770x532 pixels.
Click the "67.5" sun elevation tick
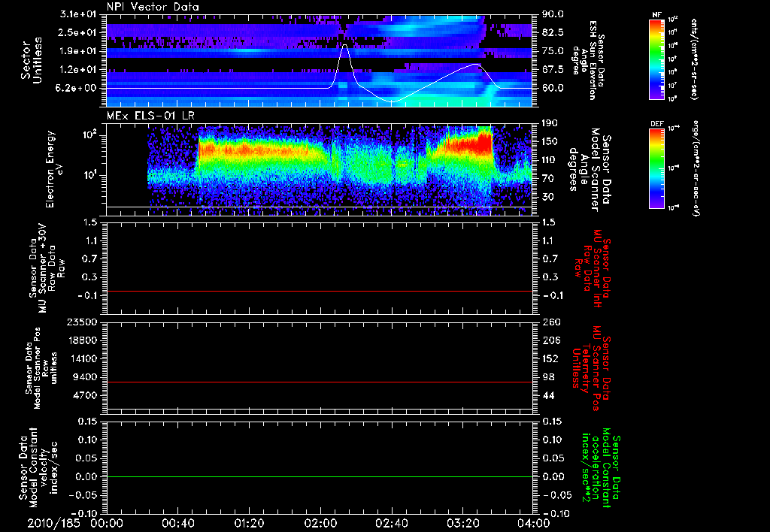(x=553, y=70)
